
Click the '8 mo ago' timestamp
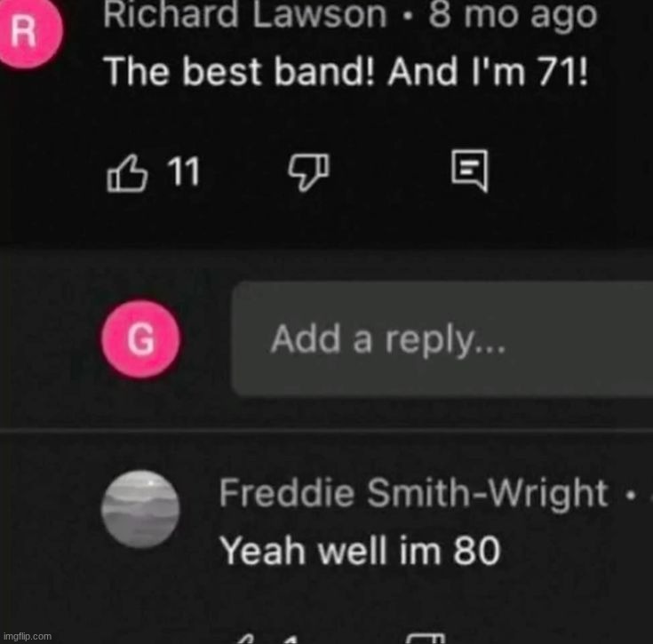pyautogui.click(x=514, y=16)
